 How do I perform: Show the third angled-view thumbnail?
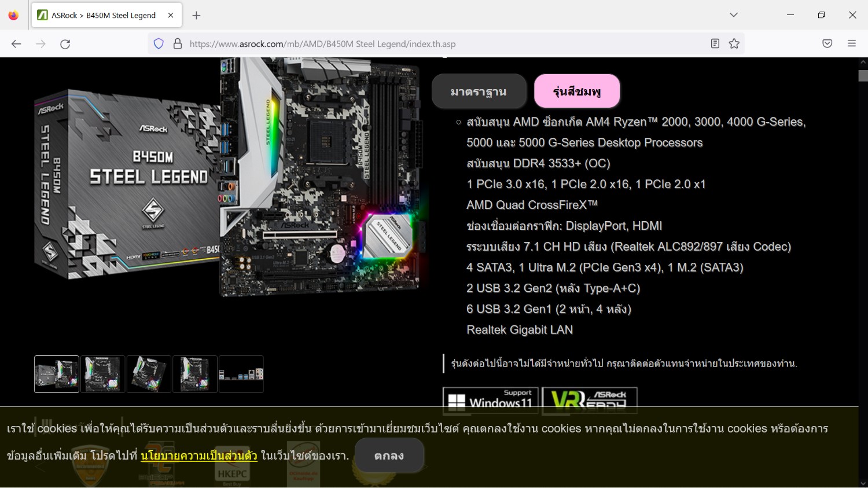pyautogui.click(x=149, y=374)
